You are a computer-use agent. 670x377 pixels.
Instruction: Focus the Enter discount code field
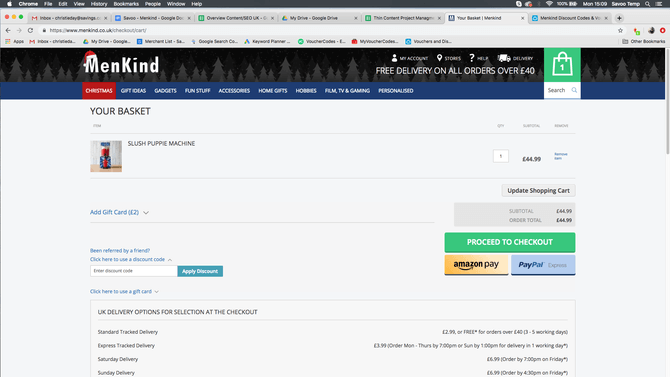click(x=134, y=271)
